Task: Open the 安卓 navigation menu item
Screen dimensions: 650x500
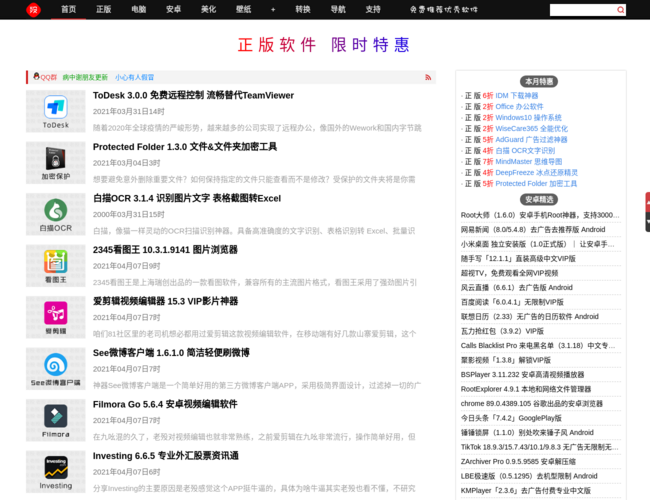Action: [x=173, y=9]
